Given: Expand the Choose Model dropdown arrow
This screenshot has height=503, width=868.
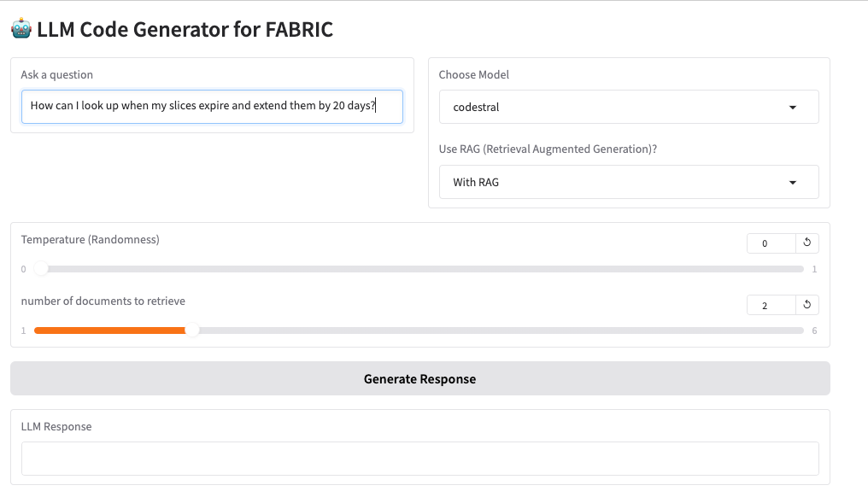Looking at the screenshot, I should coord(792,108).
